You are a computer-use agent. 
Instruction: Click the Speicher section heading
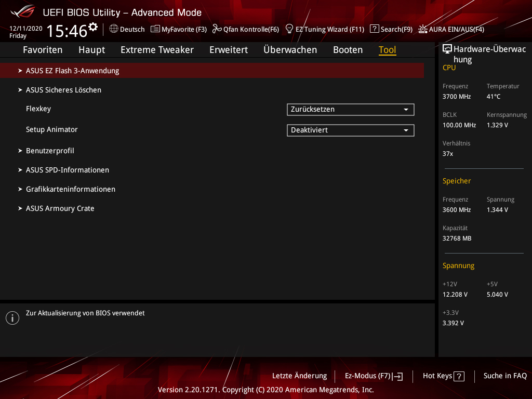click(456, 181)
